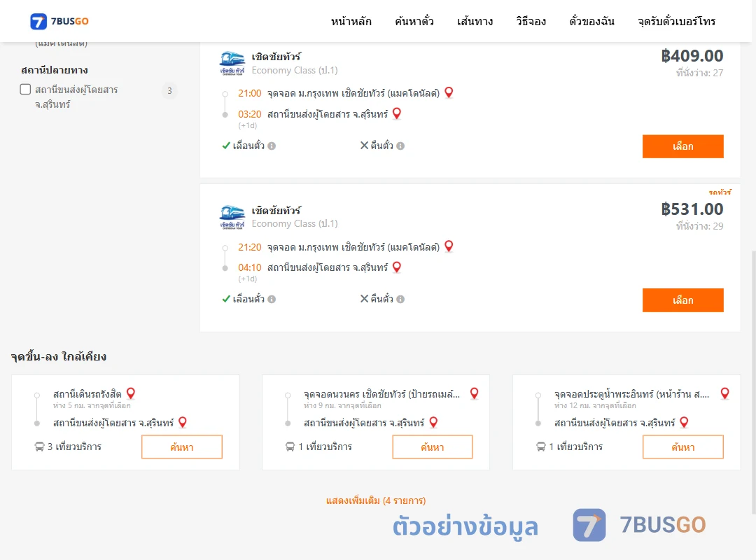The height and width of the screenshot is (560, 756).
Task: Open map pin for 21:00 departure stop
Action: (449, 92)
